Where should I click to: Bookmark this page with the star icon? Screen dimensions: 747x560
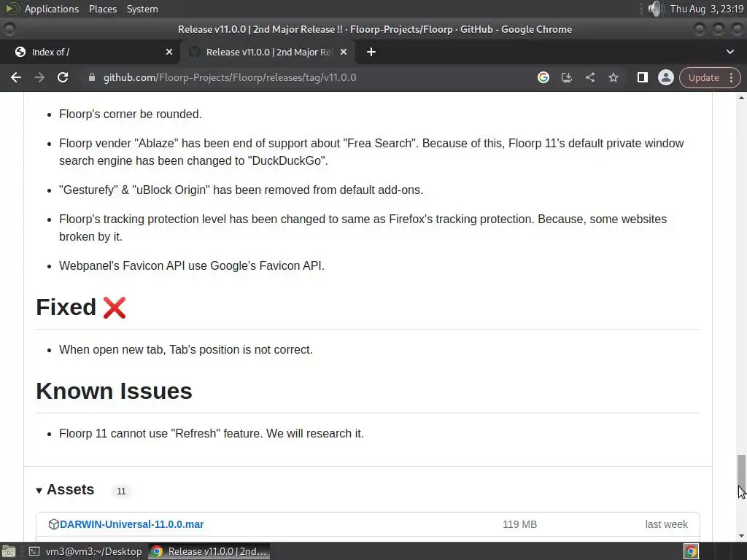[x=613, y=77]
